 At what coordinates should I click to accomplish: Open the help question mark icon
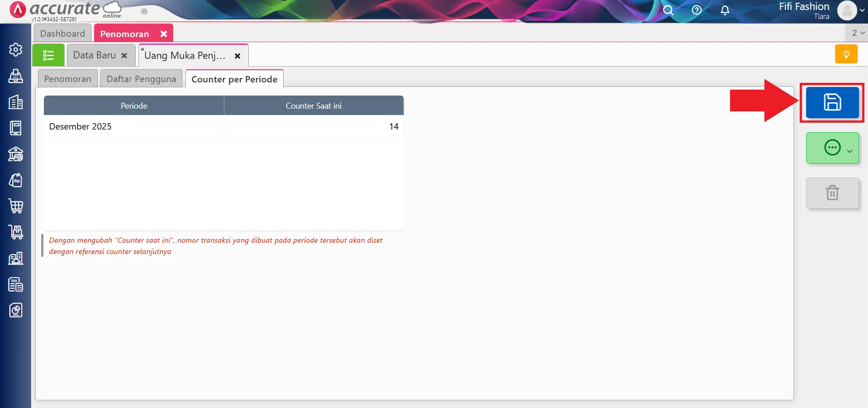click(x=697, y=10)
